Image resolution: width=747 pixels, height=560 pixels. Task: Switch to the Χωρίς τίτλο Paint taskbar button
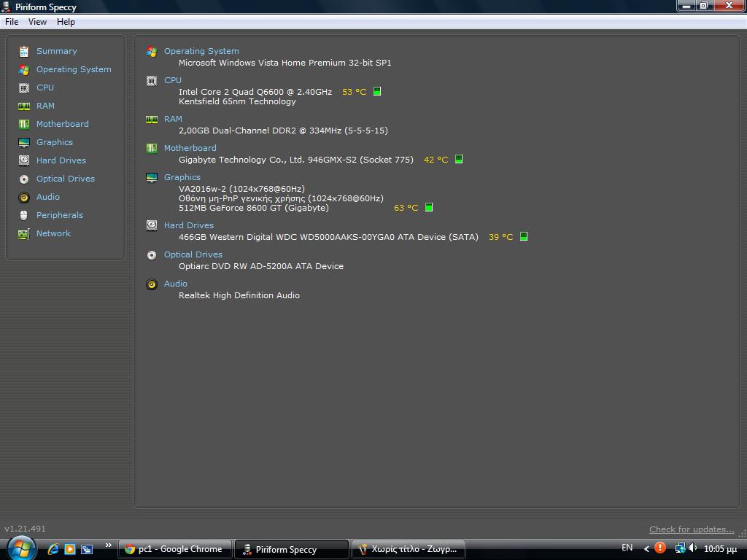[x=409, y=549]
